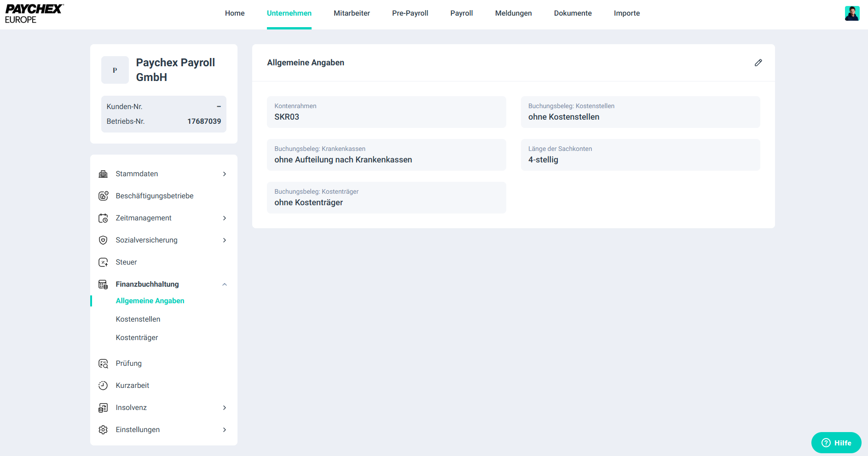The image size is (868, 456).
Task: Expand the Insolvenz submenu arrow
Action: [x=225, y=408]
